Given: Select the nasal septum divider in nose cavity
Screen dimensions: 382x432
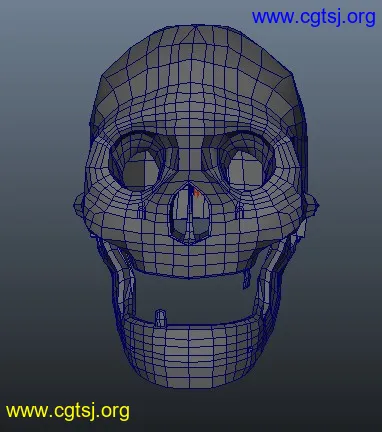Looking at the screenshot, I should (x=190, y=213).
